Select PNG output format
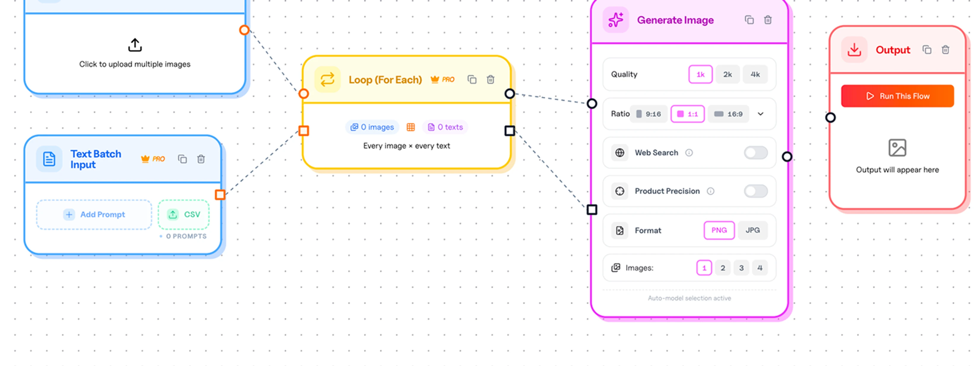The height and width of the screenshot is (366, 980). click(x=719, y=230)
